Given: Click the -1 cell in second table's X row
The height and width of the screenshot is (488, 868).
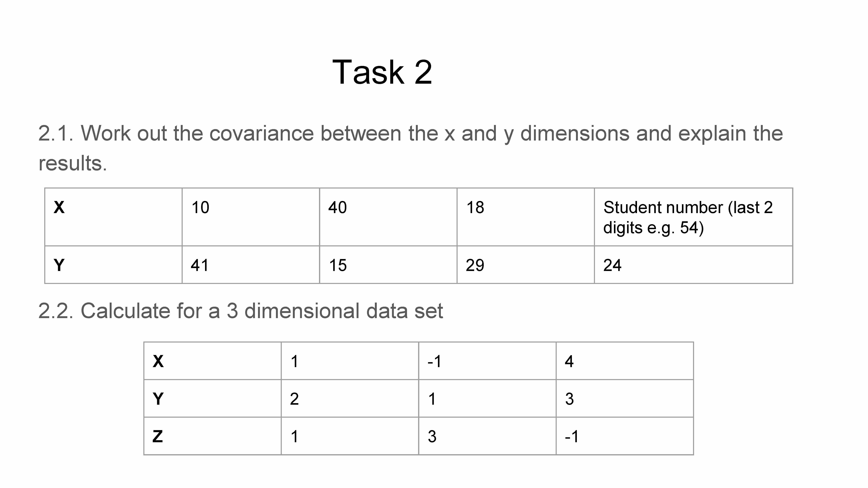Looking at the screenshot, I should (x=487, y=361).
